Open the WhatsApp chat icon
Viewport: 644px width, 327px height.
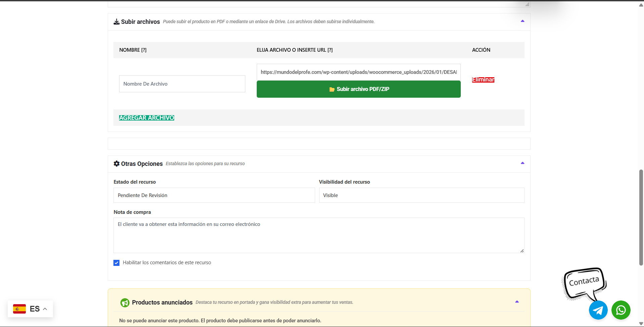click(x=621, y=310)
